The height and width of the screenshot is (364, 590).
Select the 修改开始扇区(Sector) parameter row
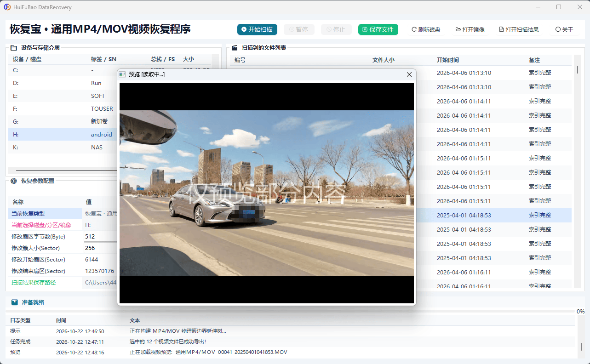[63, 259]
